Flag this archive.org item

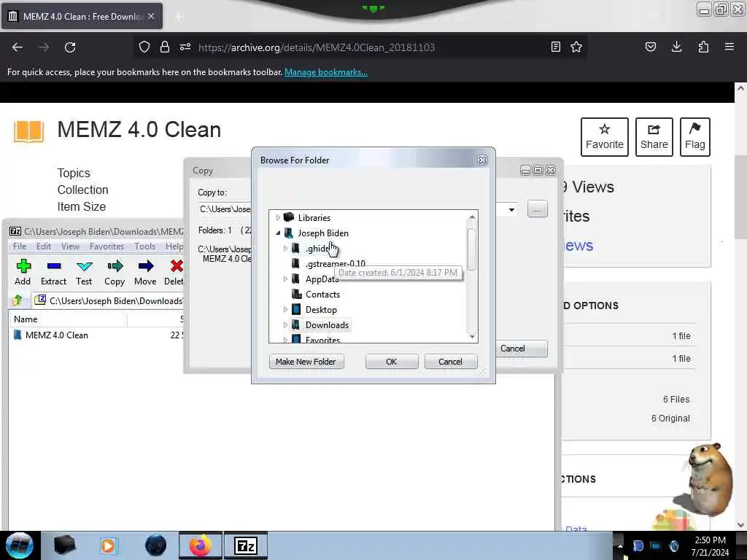point(695,136)
